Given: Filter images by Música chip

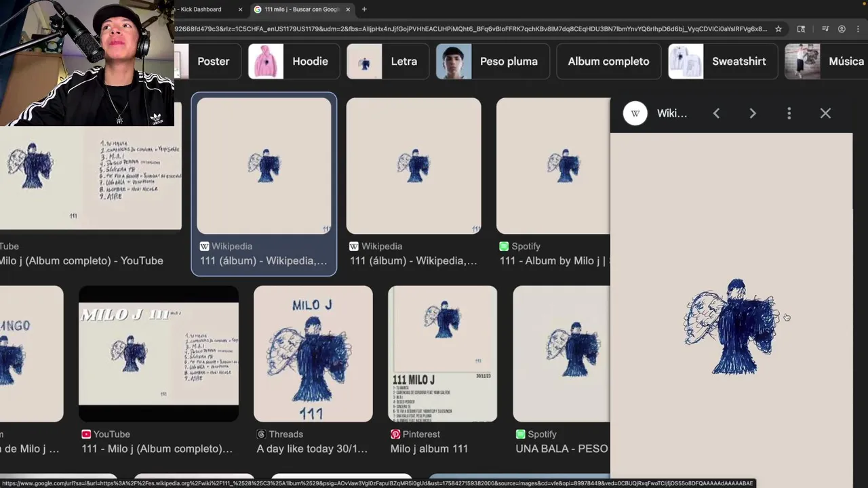Looking at the screenshot, I should point(826,62).
